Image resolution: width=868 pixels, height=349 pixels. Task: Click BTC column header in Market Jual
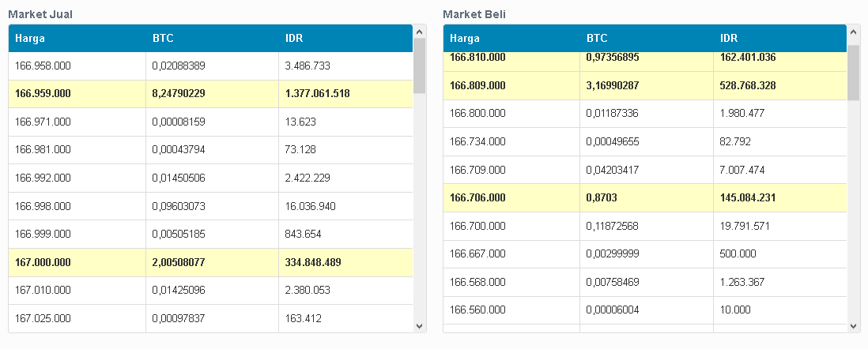162,38
